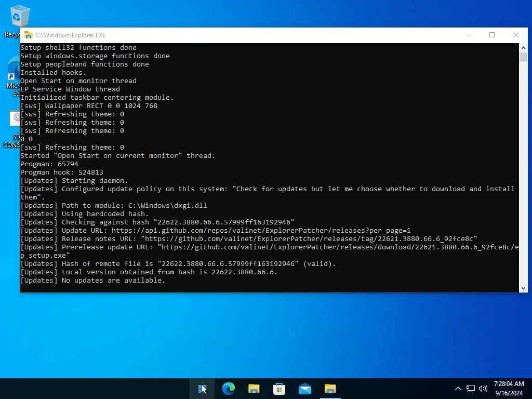
Task: Click the console scrollbar up arrow
Action: (x=523, y=47)
